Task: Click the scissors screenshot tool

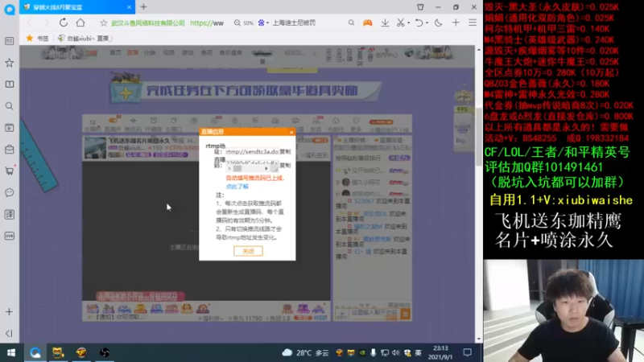Action: tap(400, 23)
